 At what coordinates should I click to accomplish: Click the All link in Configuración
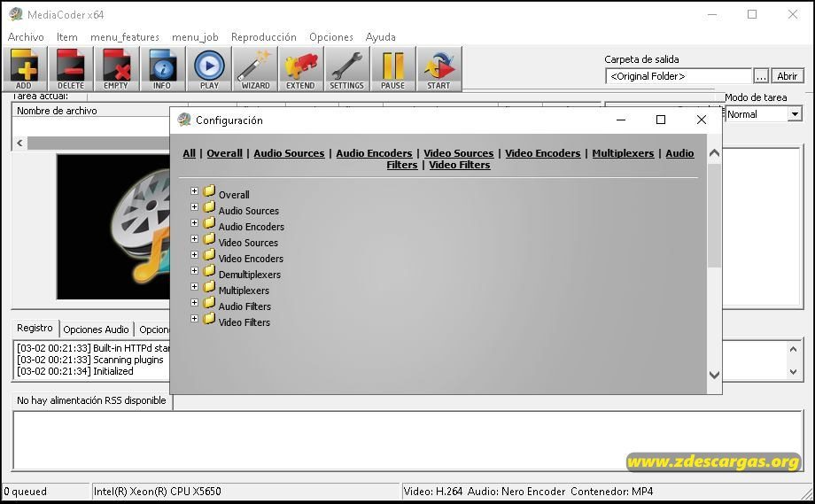coord(190,153)
